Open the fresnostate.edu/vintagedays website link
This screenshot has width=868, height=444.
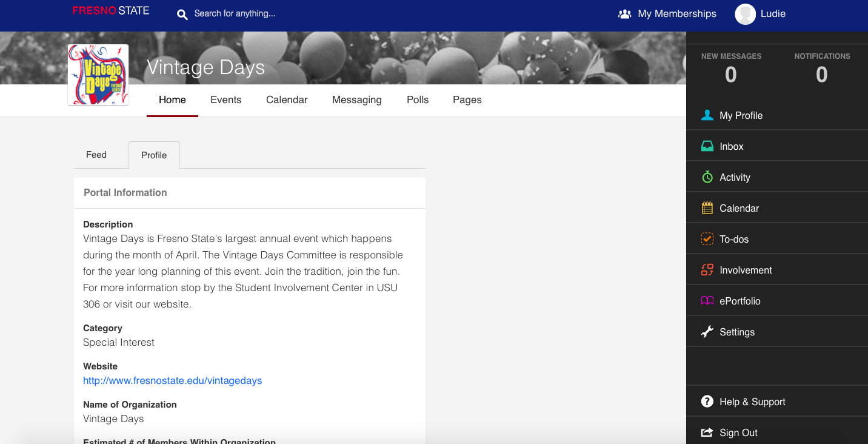[172, 381]
